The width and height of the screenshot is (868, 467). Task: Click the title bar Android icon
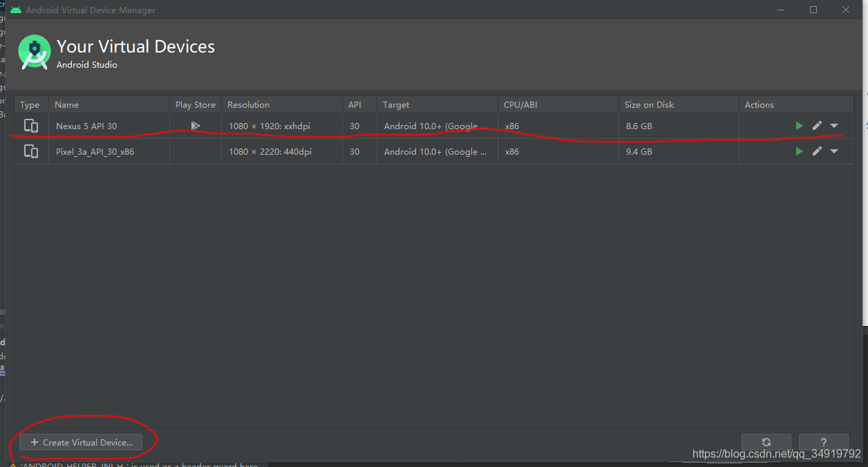(15, 10)
